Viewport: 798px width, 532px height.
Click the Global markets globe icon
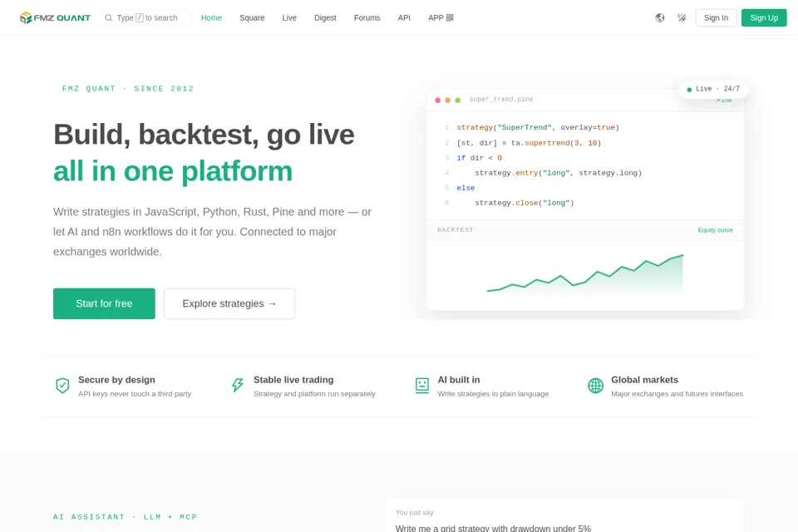click(595, 386)
